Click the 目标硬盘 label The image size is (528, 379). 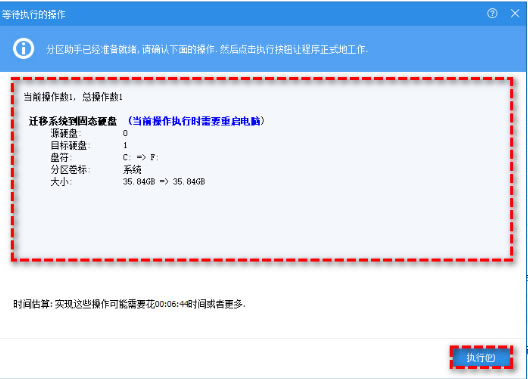coord(70,145)
